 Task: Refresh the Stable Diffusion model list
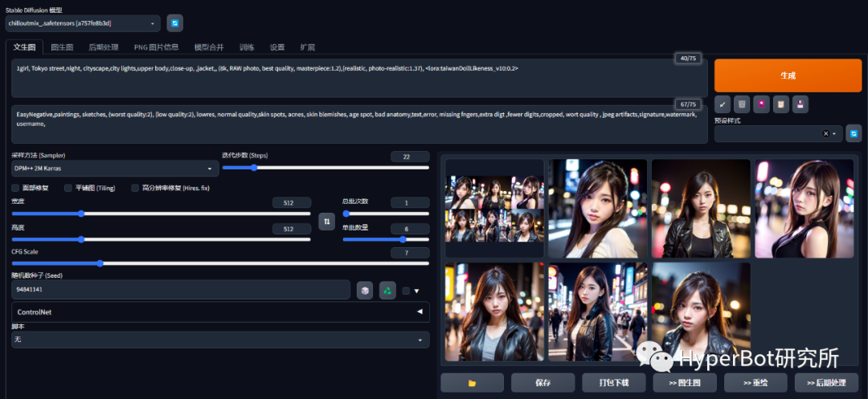click(x=175, y=23)
